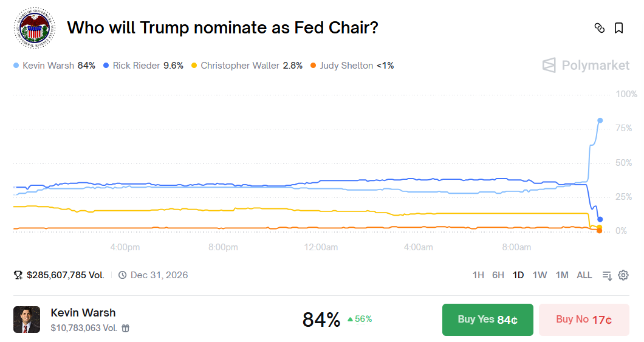Click the Polymarket logo watermark

[x=586, y=65]
